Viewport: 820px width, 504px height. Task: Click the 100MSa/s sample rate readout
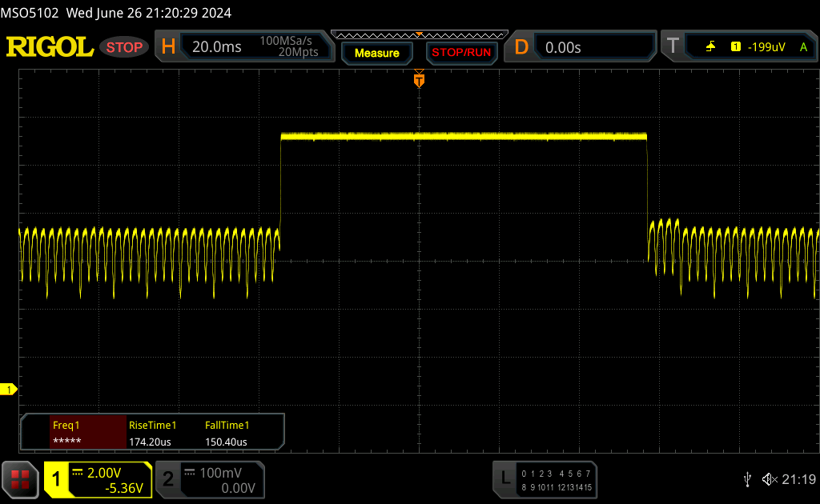286,41
